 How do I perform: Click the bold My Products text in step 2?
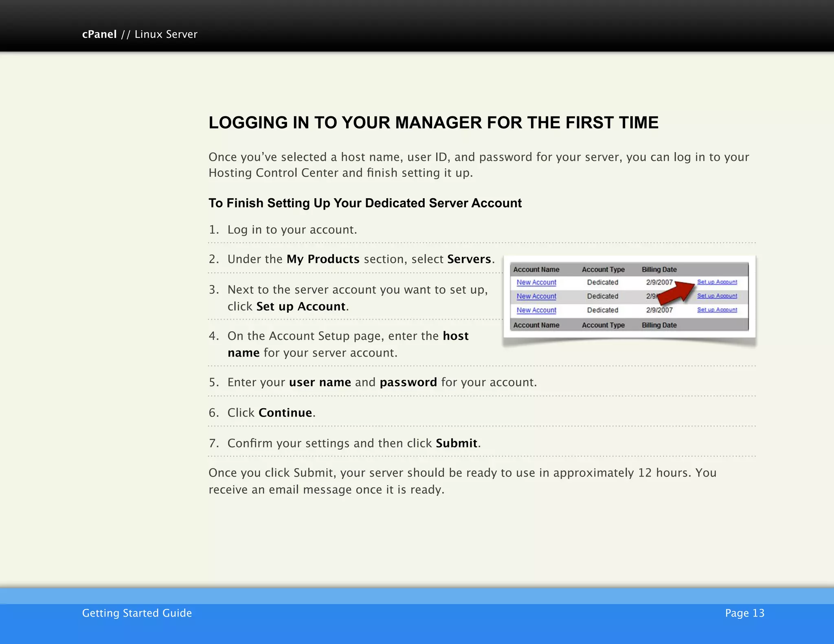pos(323,259)
